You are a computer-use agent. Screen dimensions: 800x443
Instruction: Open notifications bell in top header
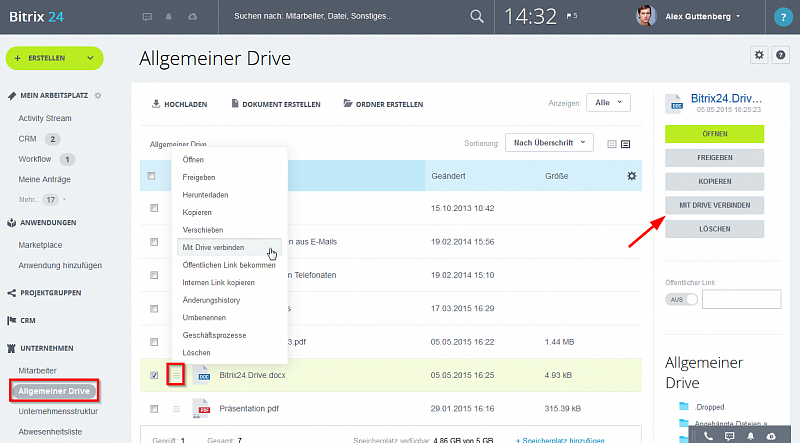(x=168, y=17)
